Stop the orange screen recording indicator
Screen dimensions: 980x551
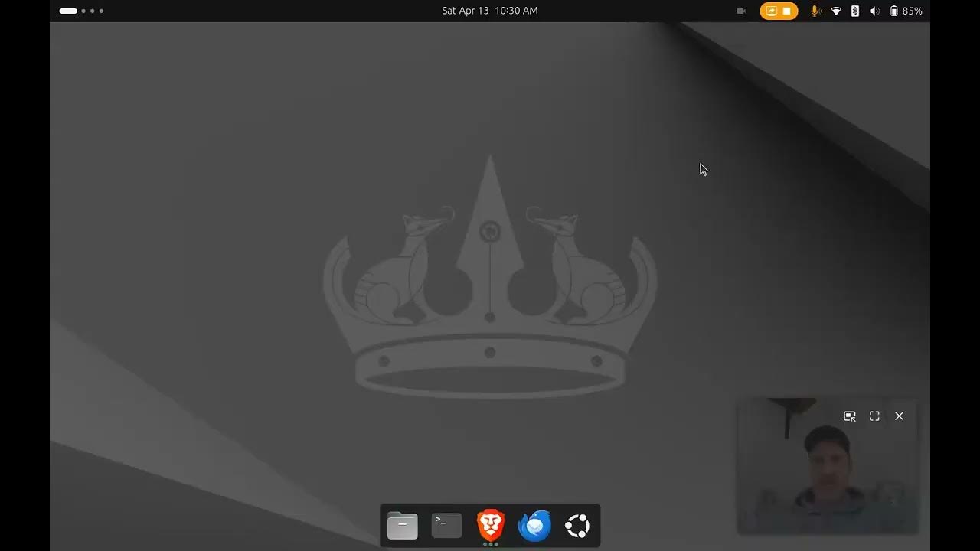tap(779, 11)
